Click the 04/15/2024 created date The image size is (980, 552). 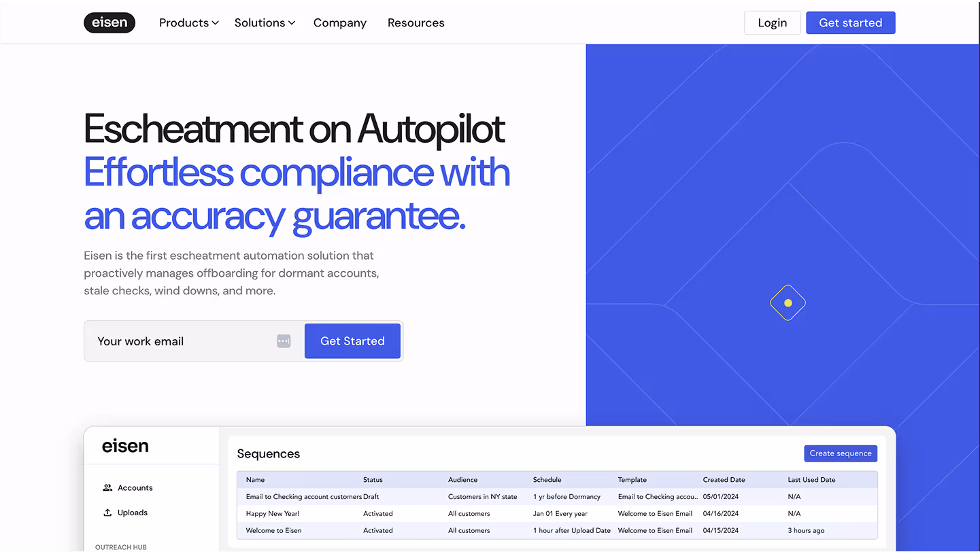(x=721, y=531)
